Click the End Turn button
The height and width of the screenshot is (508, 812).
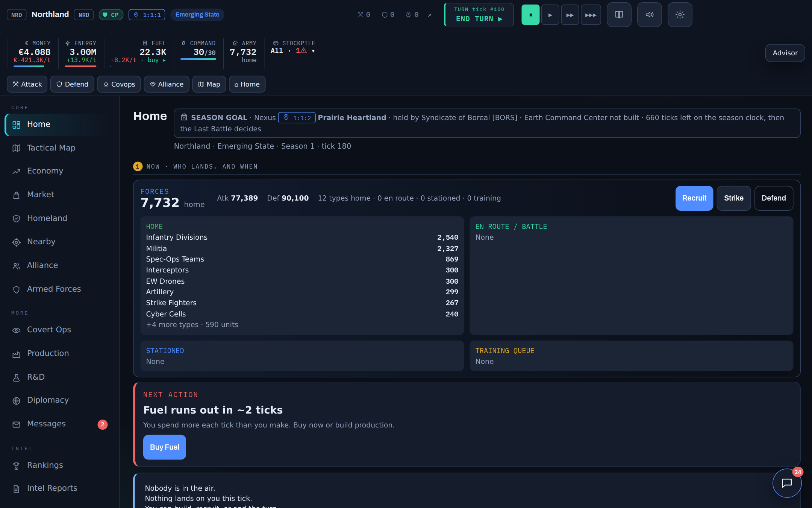(479, 15)
